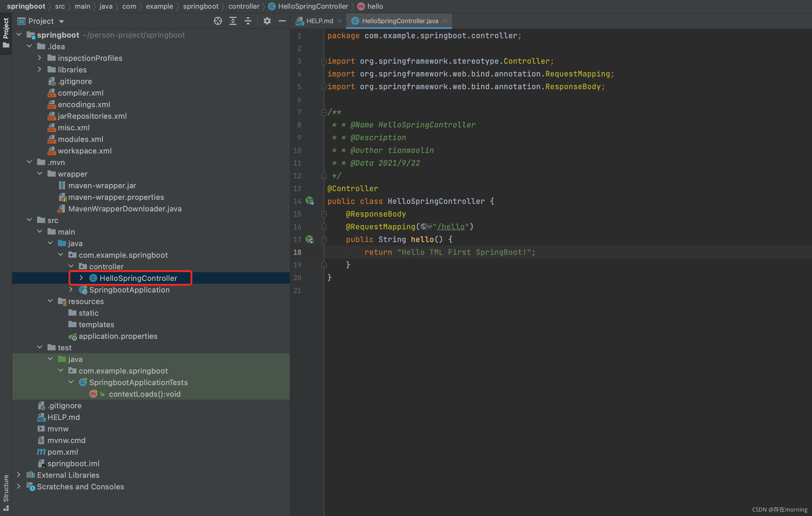Click the gutter web icon on line 17
Image resolution: width=812 pixels, height=516 pixels.
pos(309,239)
